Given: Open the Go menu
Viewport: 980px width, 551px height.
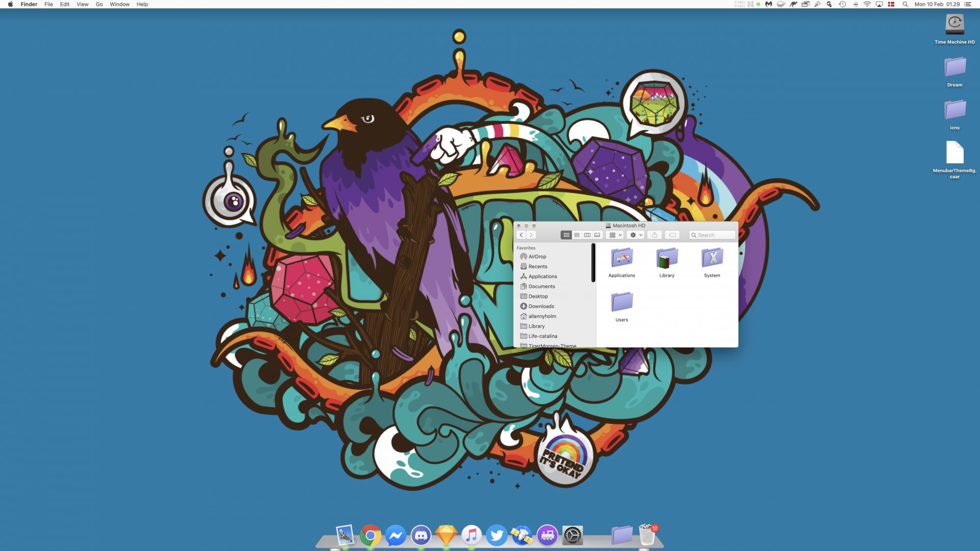Looking at the screenshot, I should (99, 4).
